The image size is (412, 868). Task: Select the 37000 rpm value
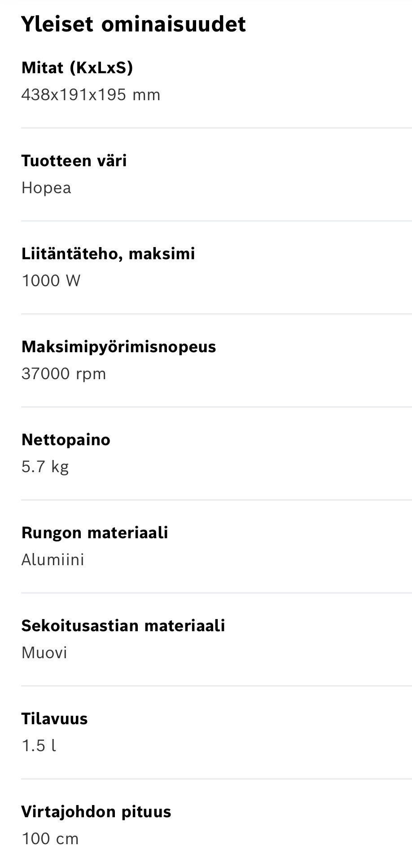coord(64,374)
